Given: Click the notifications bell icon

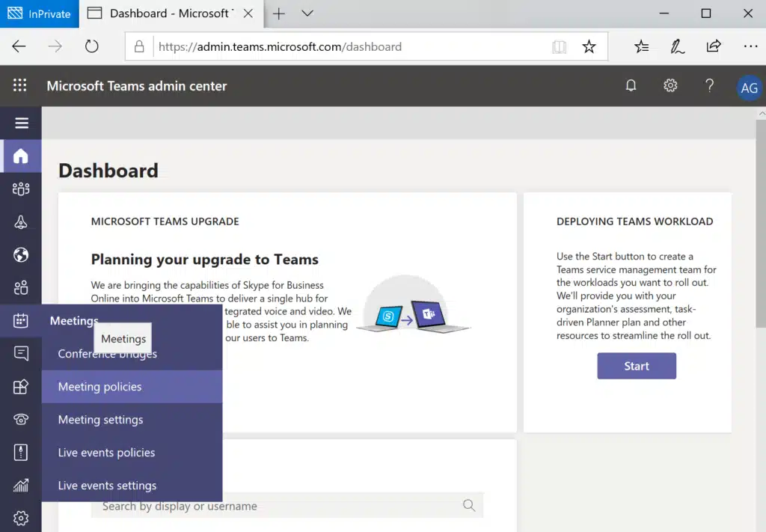Looking at the screenshot, I should pyautogui.click(x=631, y=86).
